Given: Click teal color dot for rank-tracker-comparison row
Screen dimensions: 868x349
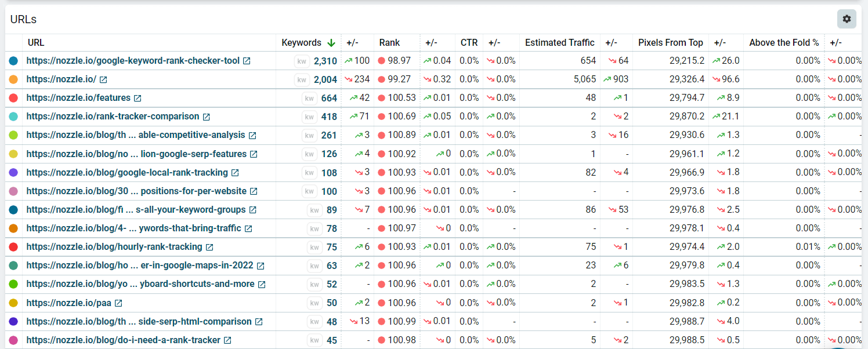Looking at the screenshot, I should 13,117.
